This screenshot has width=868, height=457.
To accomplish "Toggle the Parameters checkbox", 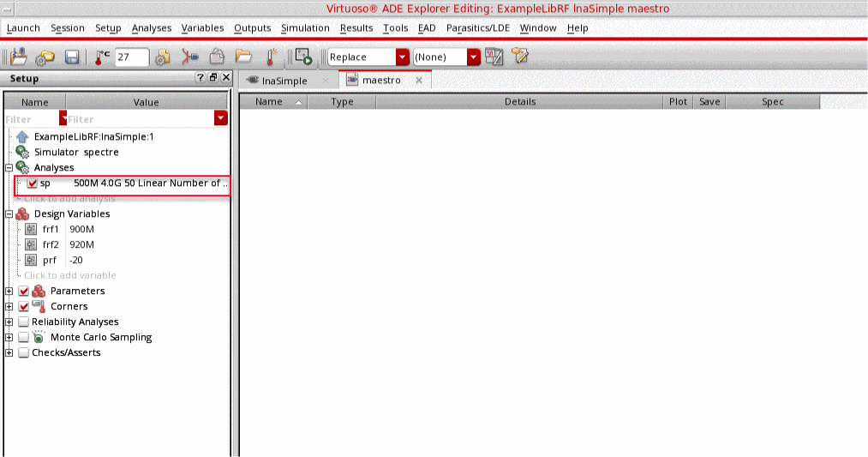I will point(23,291).
